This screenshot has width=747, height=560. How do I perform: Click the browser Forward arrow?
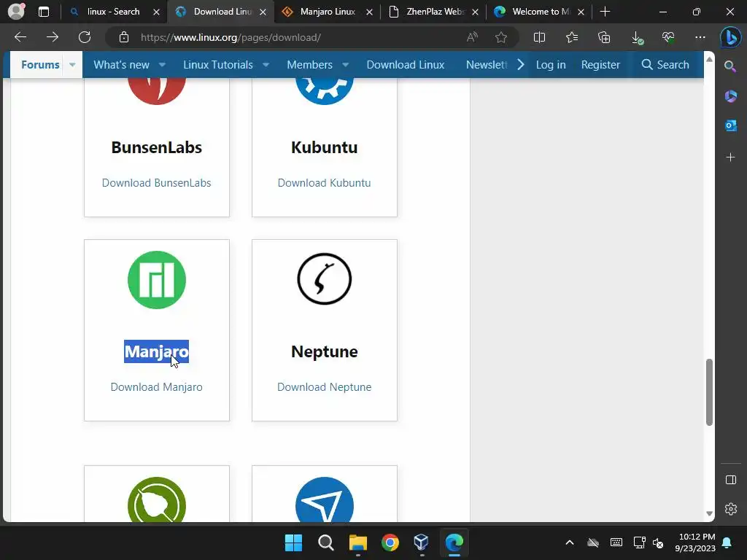(53, 37)
